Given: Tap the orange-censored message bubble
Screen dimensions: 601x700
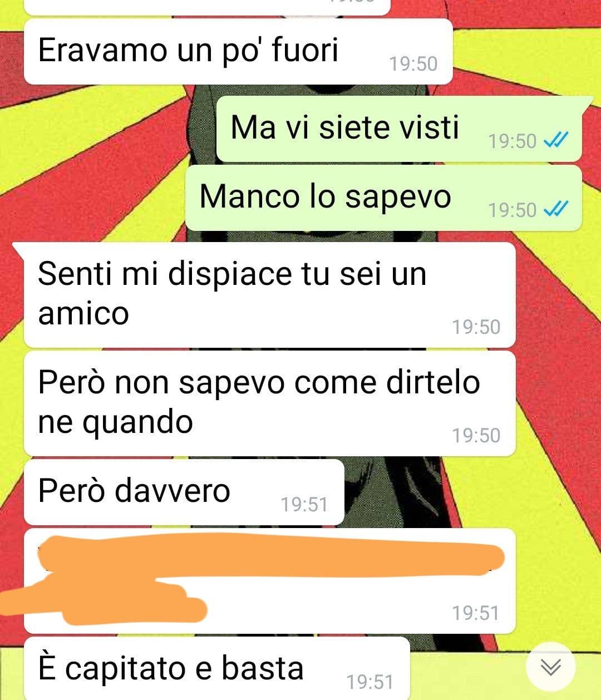Looking at the screenshot, I should coord(270,580).
